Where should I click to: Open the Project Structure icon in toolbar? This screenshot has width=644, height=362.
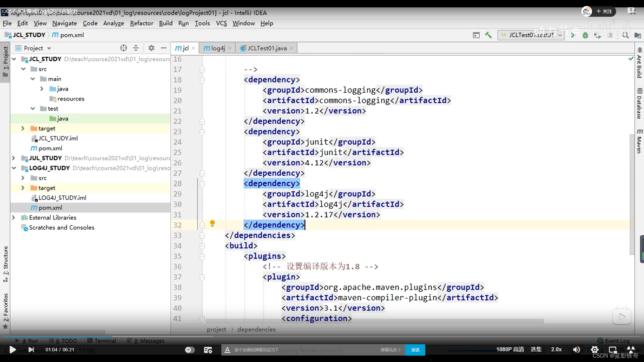[638, 35]
